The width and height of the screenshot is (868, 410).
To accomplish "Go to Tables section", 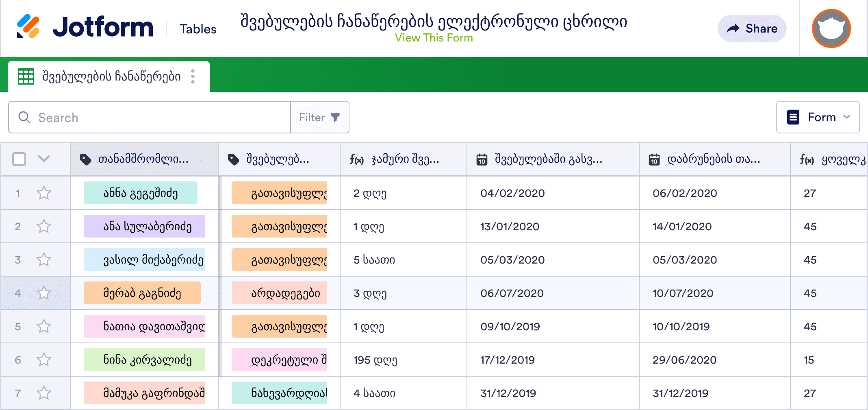I will (x=198, y=29).
